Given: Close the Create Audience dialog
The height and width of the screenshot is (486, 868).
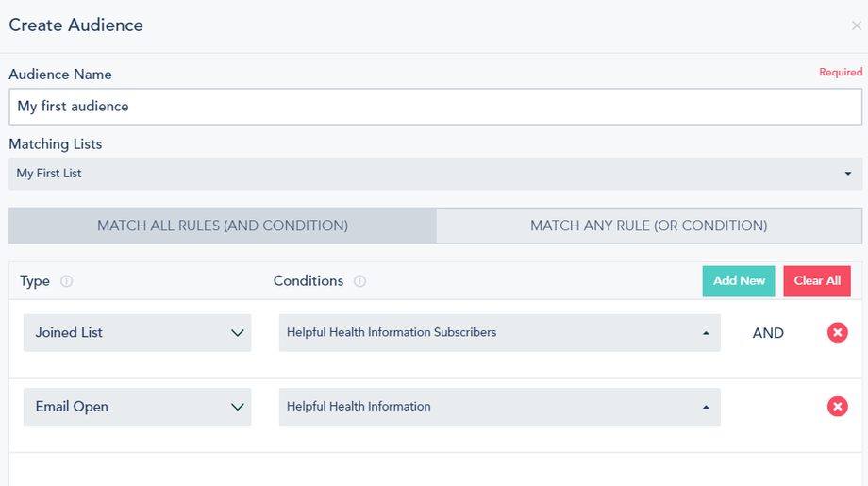Looking at the screenshot, I should tap(856, 26).
